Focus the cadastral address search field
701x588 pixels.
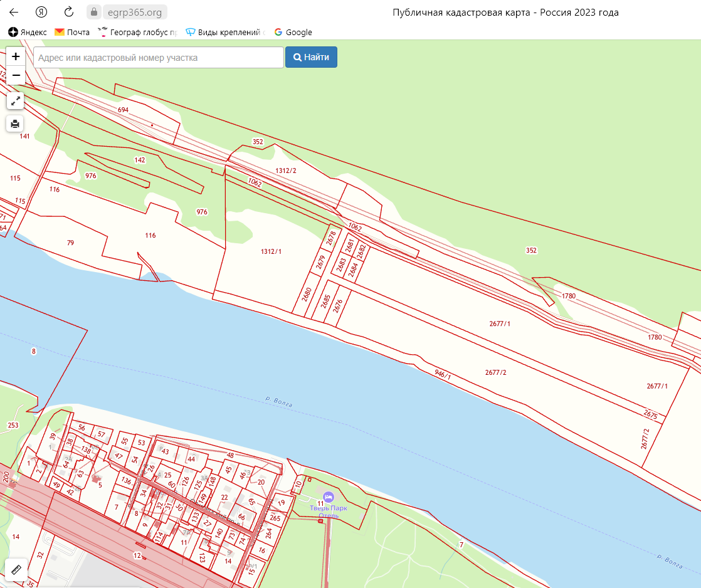pos(159,58)
